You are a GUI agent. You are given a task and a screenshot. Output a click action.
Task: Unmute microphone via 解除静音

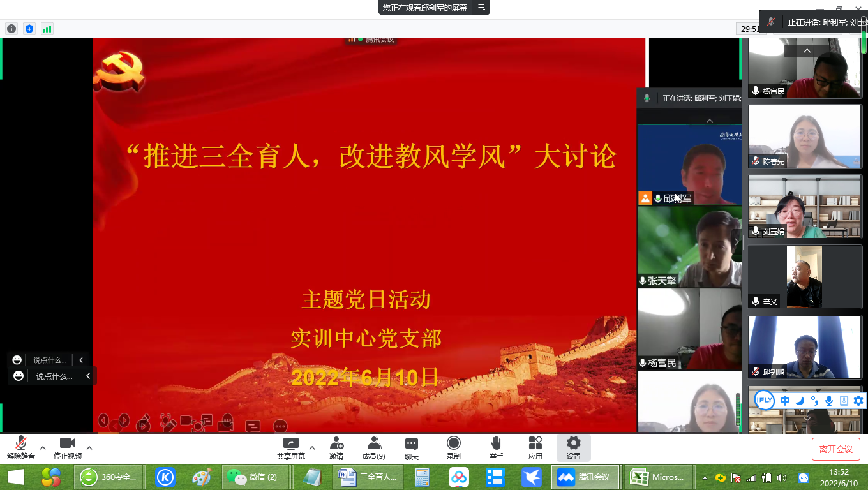pos(21,448)
